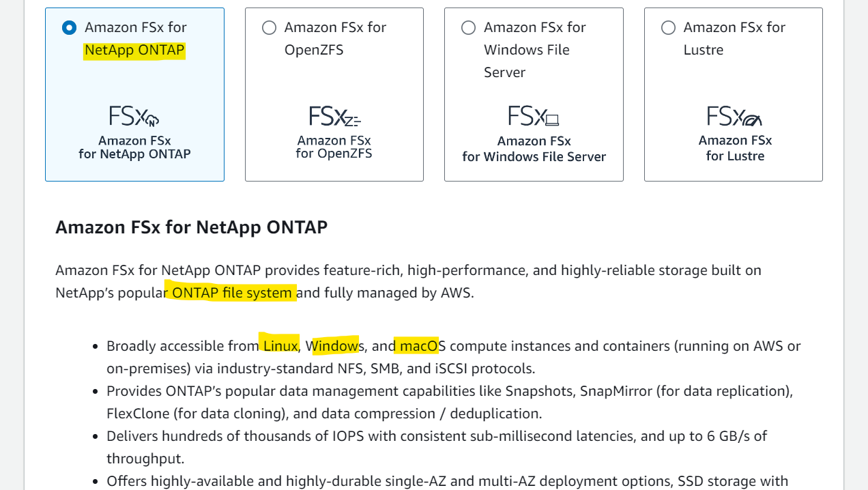Select the Amazon FSx for Lustre radio button
Viewport: 868px width, 490px height.
(x=668, y=27)
